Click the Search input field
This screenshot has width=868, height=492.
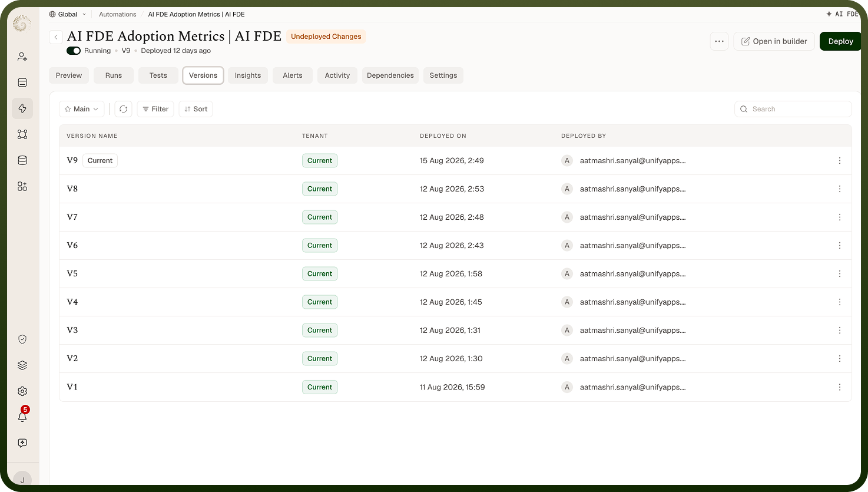793,109
